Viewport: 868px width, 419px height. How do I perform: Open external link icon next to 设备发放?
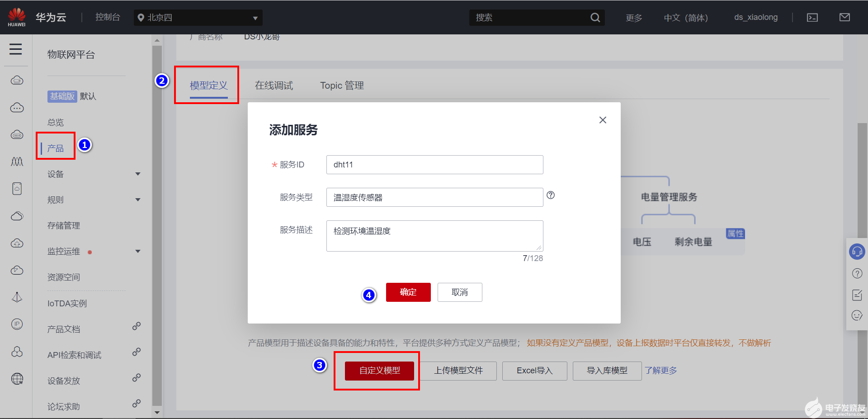[x=137, y=378]
